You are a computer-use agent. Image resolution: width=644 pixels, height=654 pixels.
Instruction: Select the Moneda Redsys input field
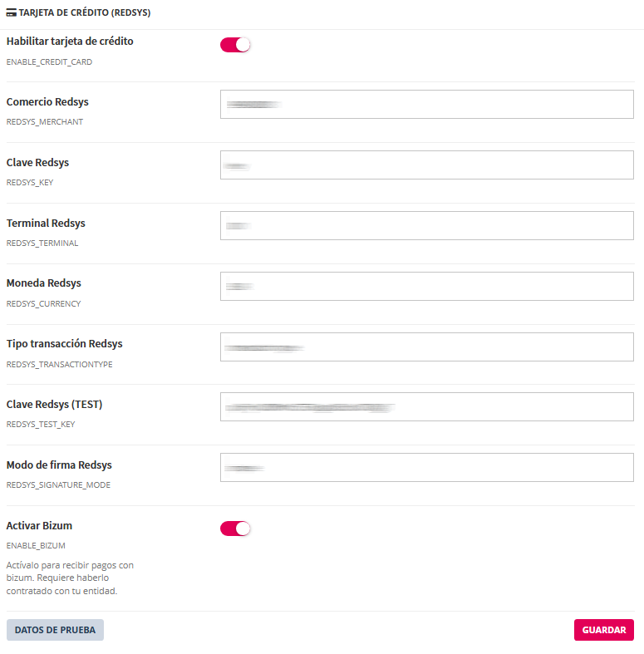pos(426,286)
